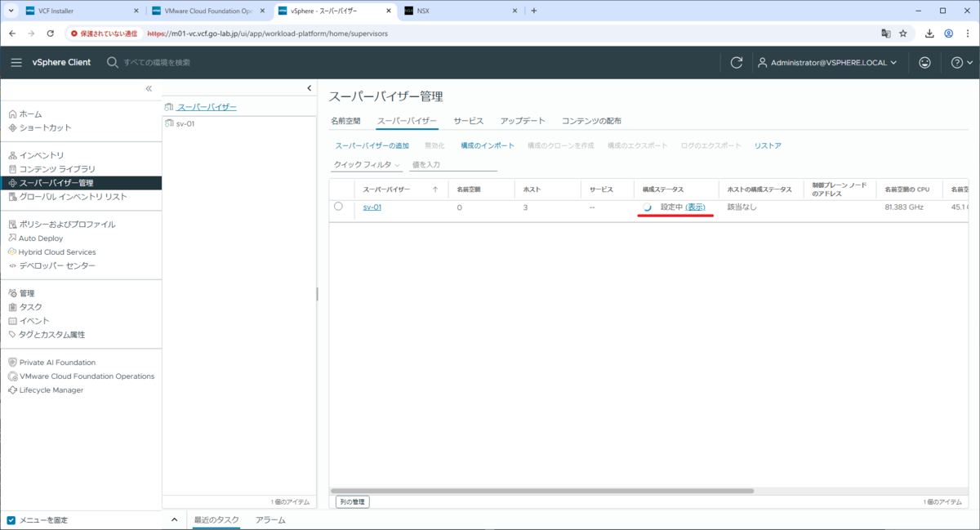Image resolution: width=980 pixels, height=530 pixels.
Task: Bookmark this page with star icon
Action: point(903,33)
